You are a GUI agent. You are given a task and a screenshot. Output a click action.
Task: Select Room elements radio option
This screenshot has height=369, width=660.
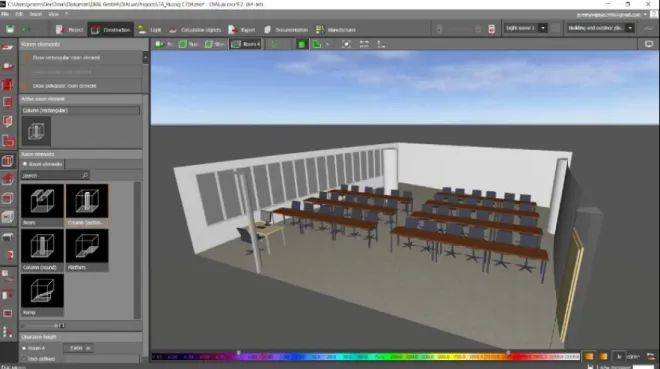pyautogui.click(x=25, y=164)
